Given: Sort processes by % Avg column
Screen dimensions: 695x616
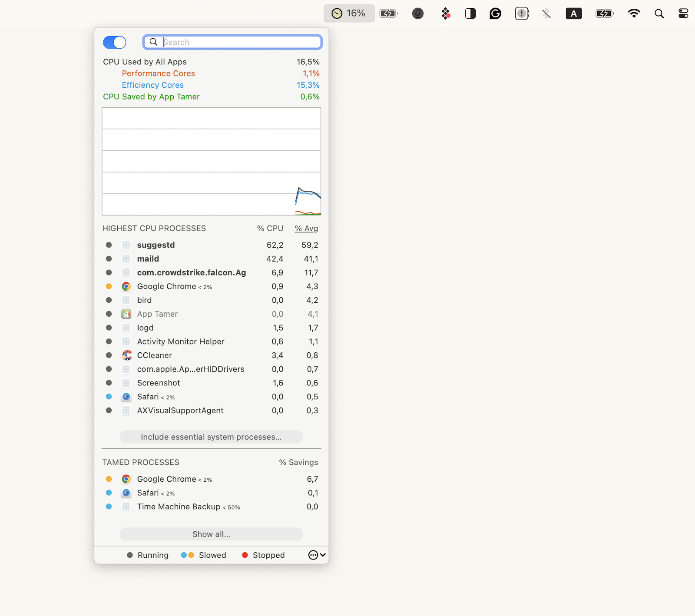Looking at the screenshot, I should [306, 229].
